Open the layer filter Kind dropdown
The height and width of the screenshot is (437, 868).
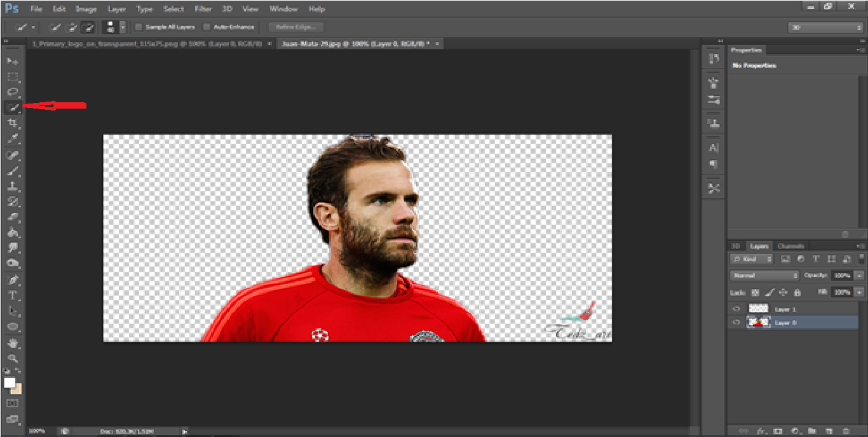[x=752, y=259]
